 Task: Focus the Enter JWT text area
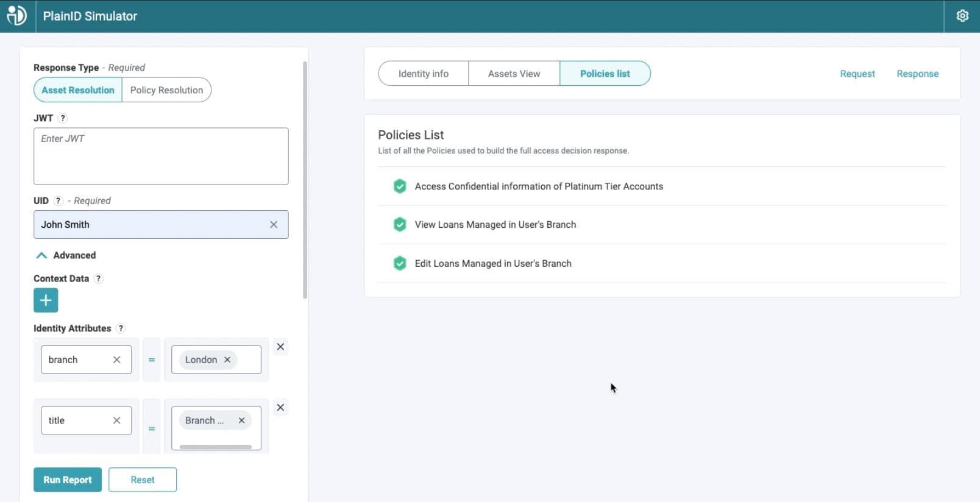pyautogui.click(x=161, y=156)
